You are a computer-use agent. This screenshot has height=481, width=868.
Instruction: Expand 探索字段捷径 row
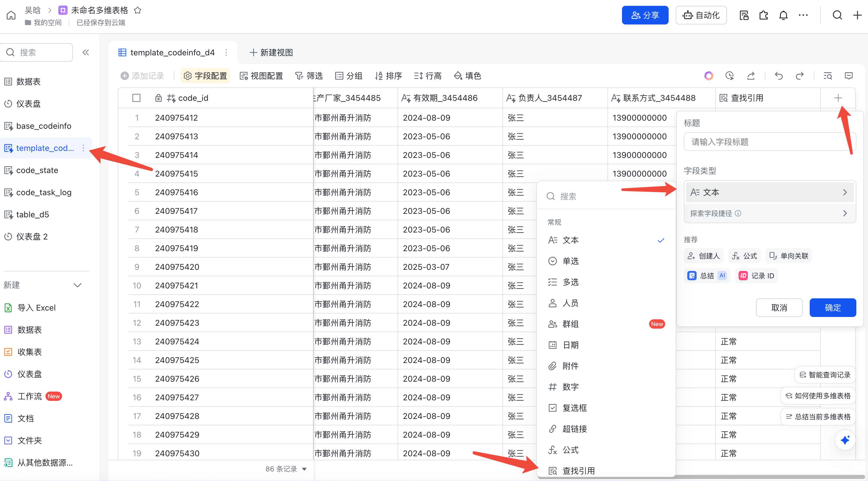click(x=769, y=213)
